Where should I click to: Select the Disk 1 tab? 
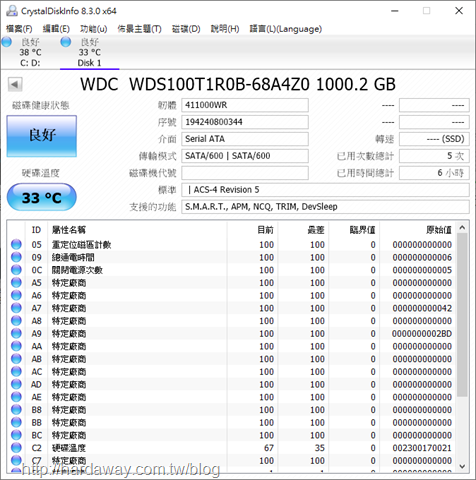[x=89, y=52]
